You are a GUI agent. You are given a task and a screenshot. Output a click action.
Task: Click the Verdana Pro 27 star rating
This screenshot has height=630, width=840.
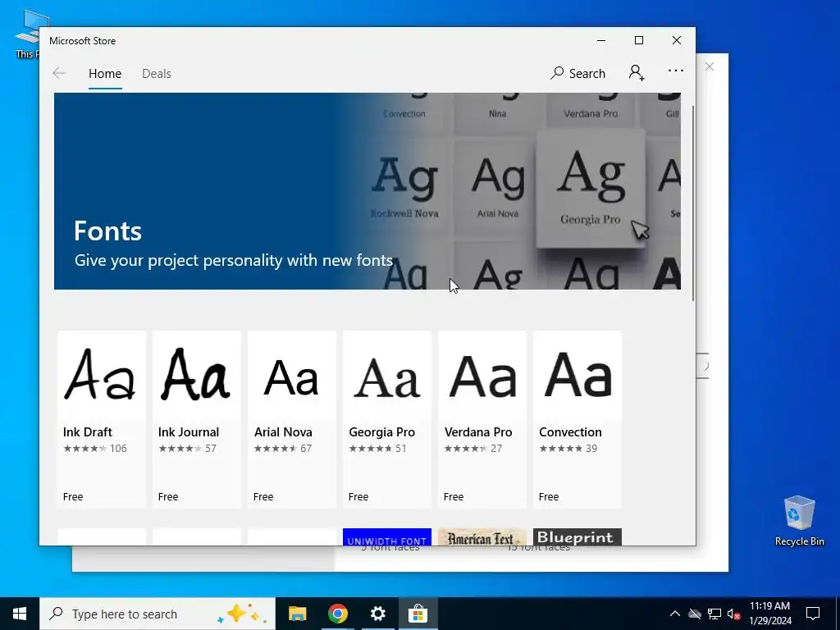473,449
